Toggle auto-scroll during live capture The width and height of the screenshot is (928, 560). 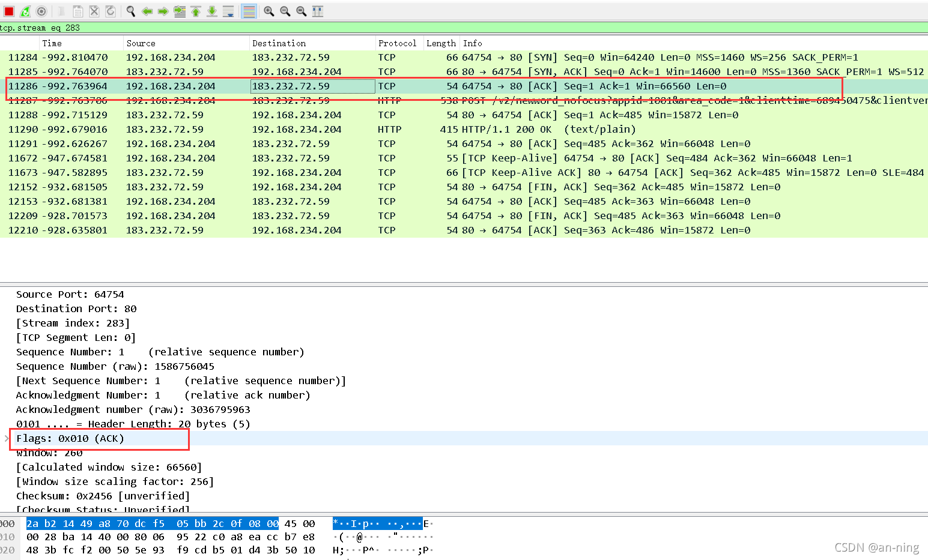(228, 11)
